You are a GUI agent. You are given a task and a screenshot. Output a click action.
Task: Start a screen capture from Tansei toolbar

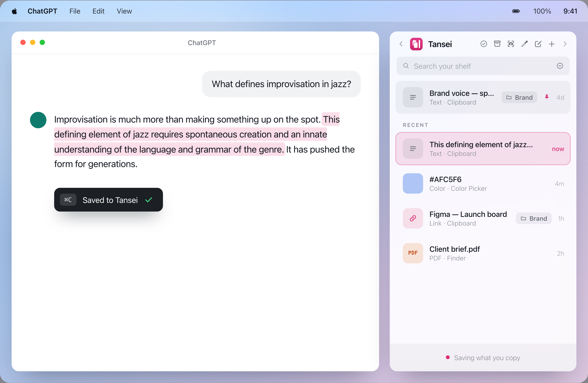(511, 44)
